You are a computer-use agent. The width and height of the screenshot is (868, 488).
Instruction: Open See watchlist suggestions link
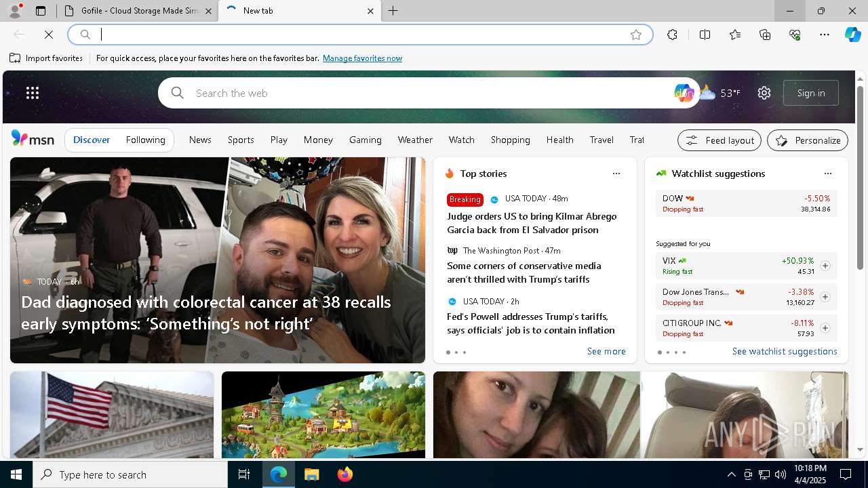point(785,351)
